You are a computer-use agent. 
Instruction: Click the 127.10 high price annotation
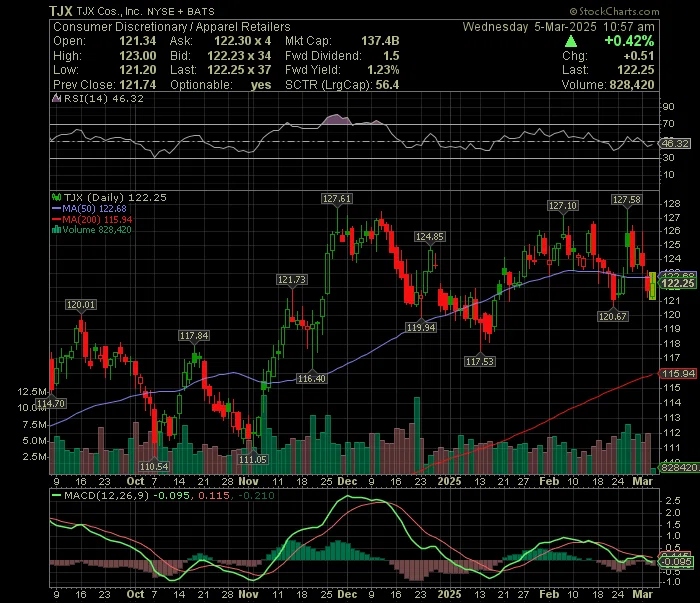point(563,206)
